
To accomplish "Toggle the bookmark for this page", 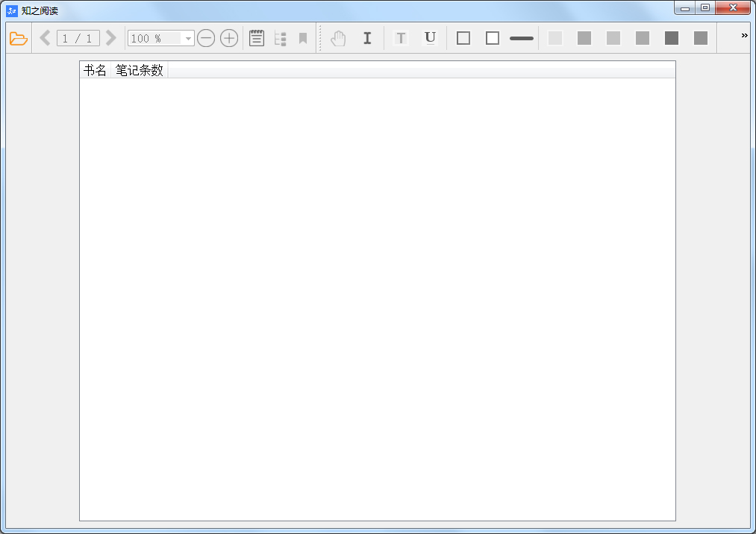I will tap(302, 38).
